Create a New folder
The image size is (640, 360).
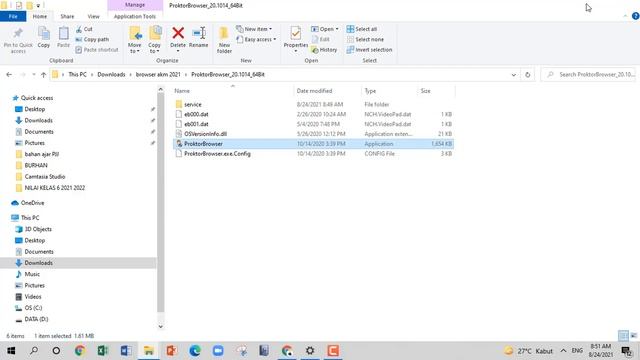pyautogui.click(x=224, y=40)
